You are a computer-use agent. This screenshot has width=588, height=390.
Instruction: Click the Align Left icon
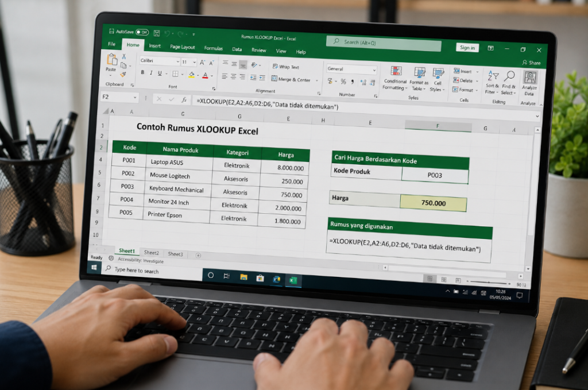[x=225, y=76]
